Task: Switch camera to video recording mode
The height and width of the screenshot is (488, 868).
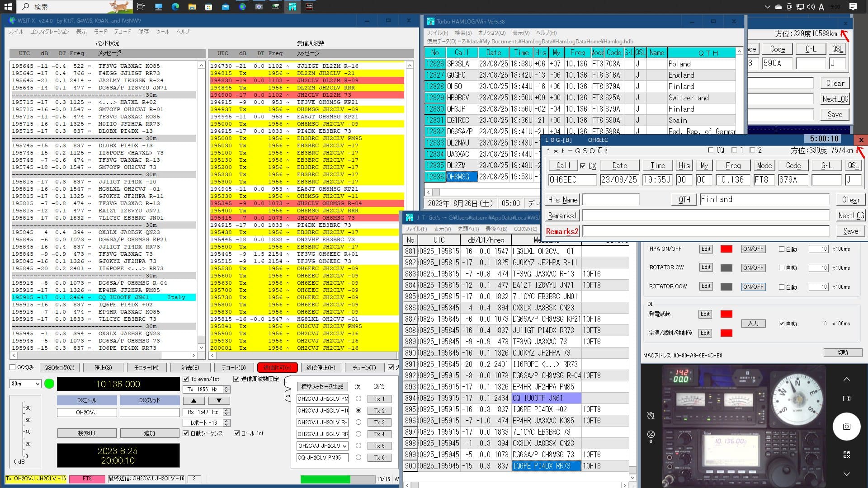Action: tap(846, 399)
